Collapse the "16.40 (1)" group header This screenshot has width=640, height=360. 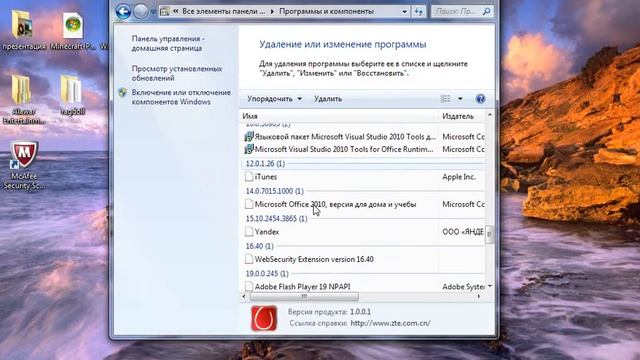click(x=260, y=246)
